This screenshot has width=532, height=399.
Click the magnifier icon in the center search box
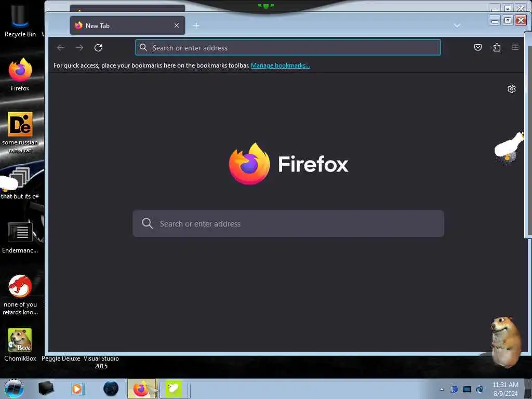tap(148, 223)
